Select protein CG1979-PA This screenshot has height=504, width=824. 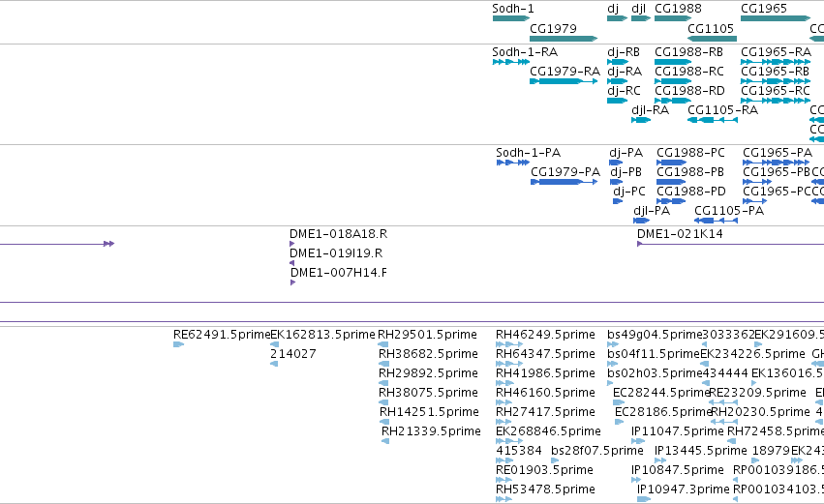(x=564, y=182)
